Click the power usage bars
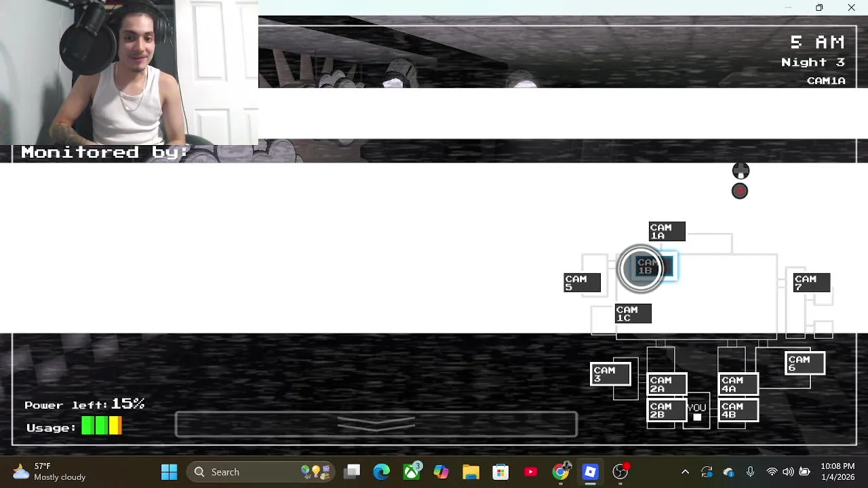The width and height of the screenshot is (868, 488). [102, 426]
